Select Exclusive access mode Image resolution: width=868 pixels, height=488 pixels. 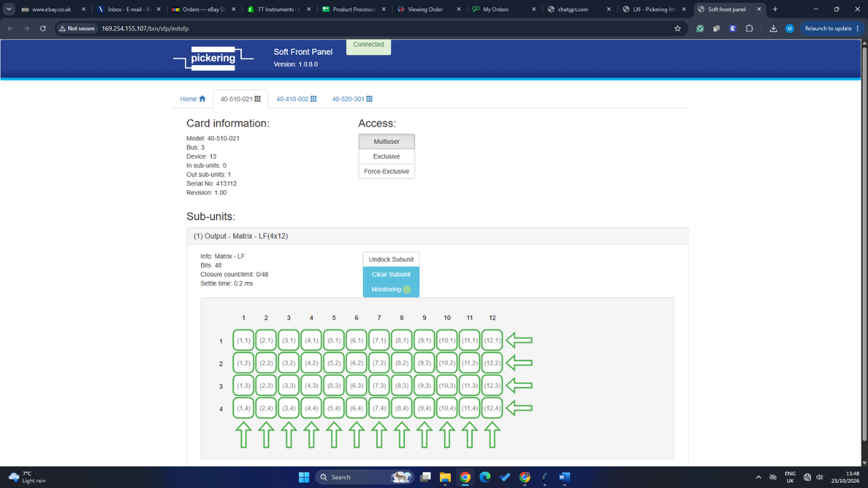(x=386, y=156)
